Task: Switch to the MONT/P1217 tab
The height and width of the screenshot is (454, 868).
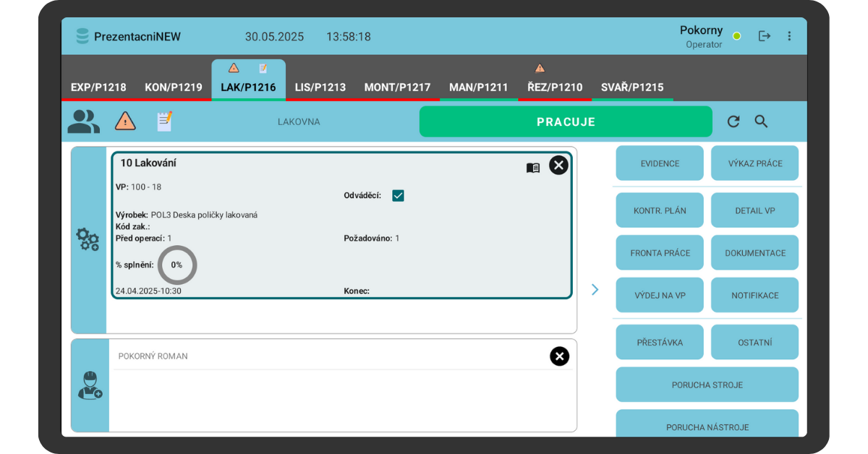Action: coord(397,87)
